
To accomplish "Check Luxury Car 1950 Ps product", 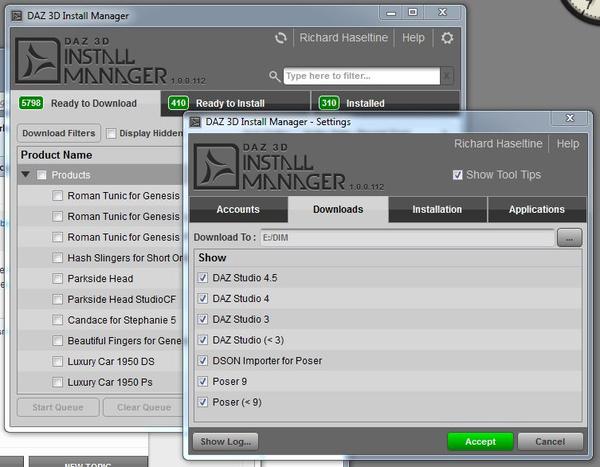I will coord(57,382).
